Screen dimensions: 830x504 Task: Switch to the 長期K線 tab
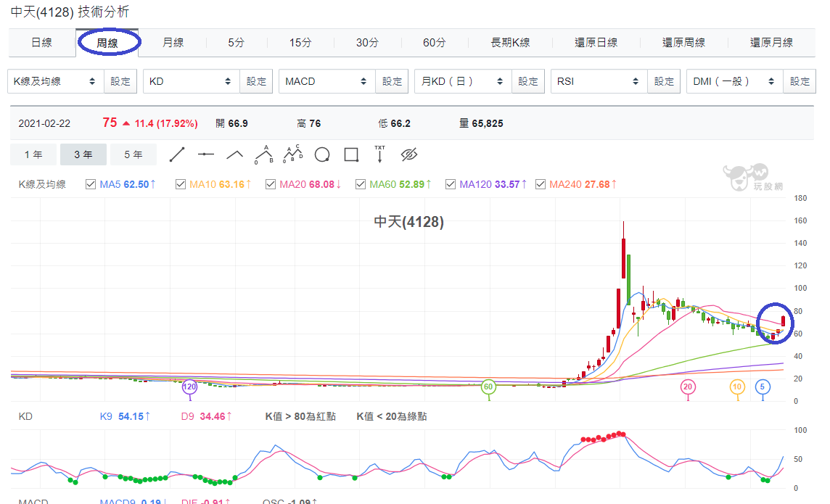[510, 43]
